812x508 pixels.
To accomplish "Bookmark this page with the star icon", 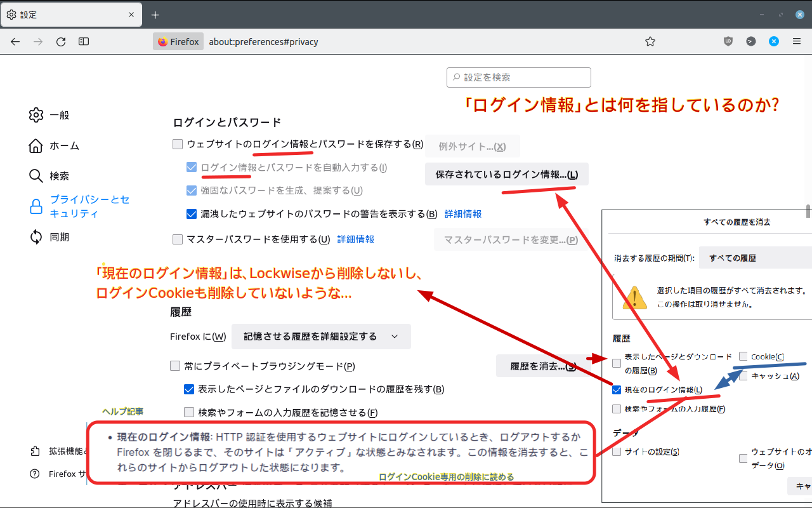I will [x=650, y=42].
